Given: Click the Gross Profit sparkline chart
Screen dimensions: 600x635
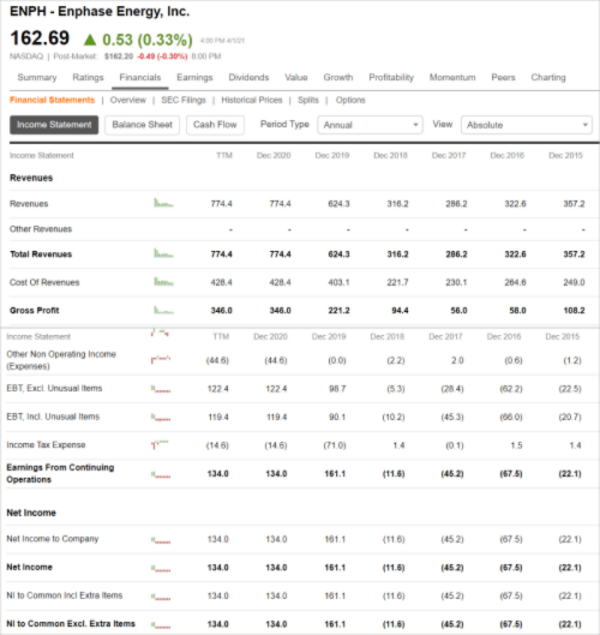Looking at the screenshot, I should [x=164, y=310].
